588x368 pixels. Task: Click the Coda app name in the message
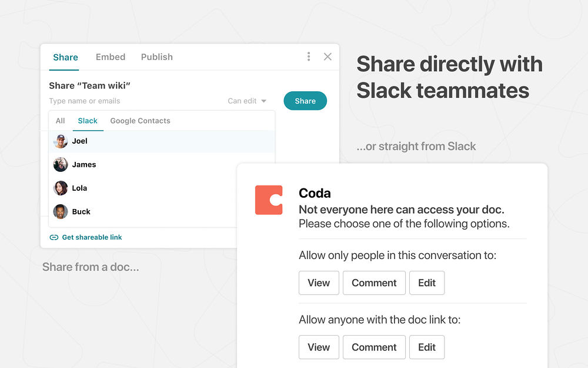click(315, 193)
